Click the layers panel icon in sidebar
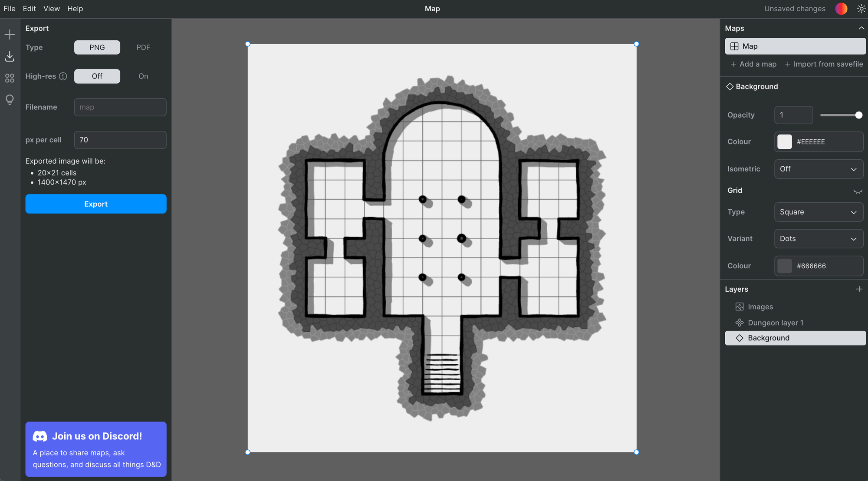 10,78
